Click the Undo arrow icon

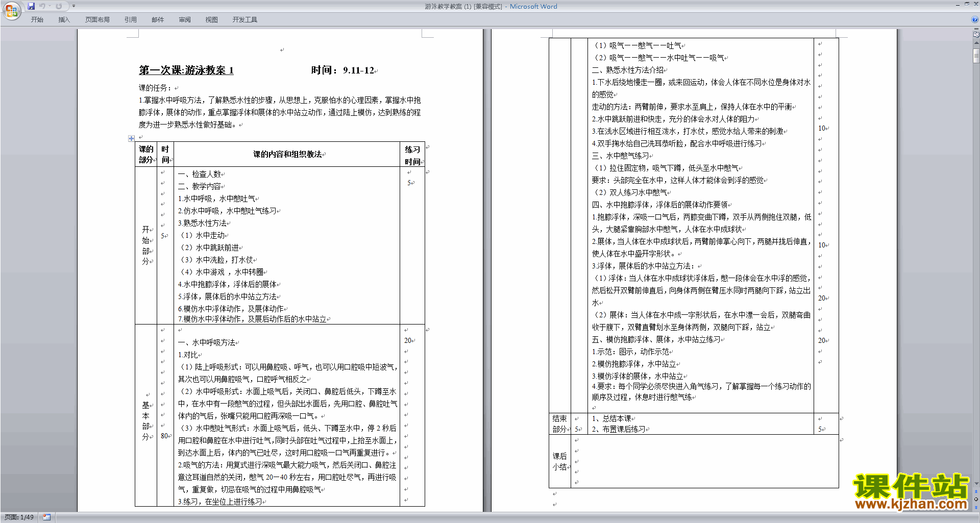(42, 6)
